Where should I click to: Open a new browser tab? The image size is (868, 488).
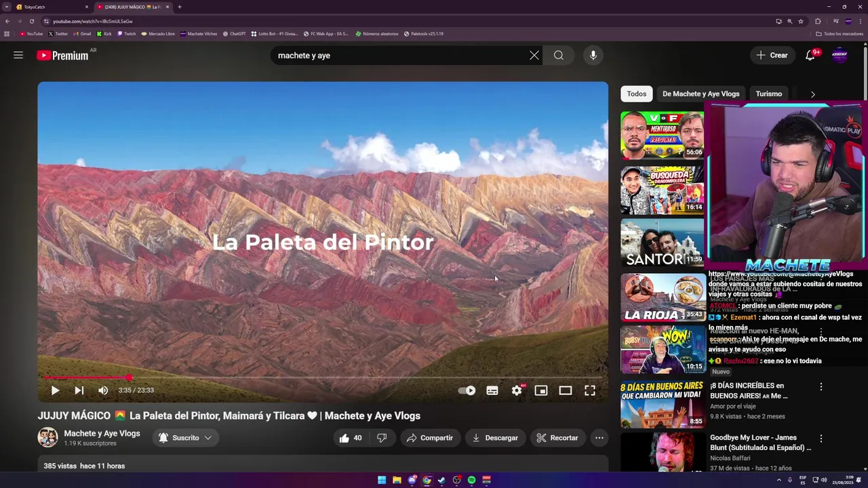(179, 7)
